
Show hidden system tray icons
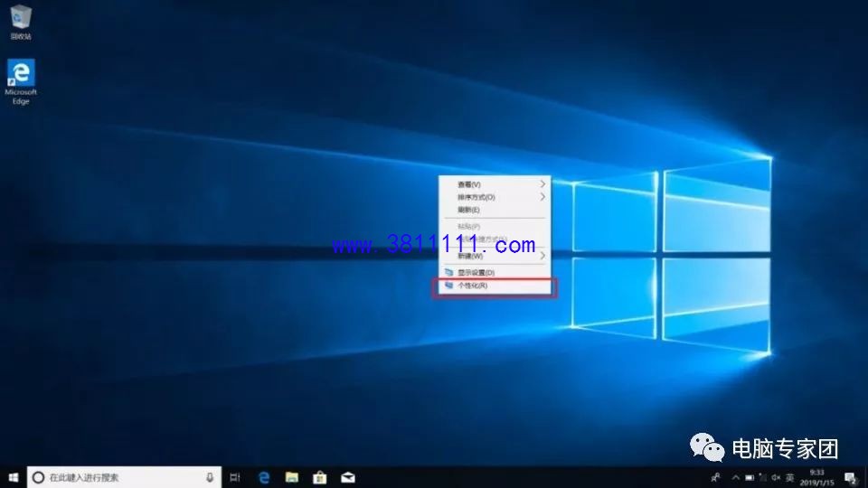tap(735, 477)
